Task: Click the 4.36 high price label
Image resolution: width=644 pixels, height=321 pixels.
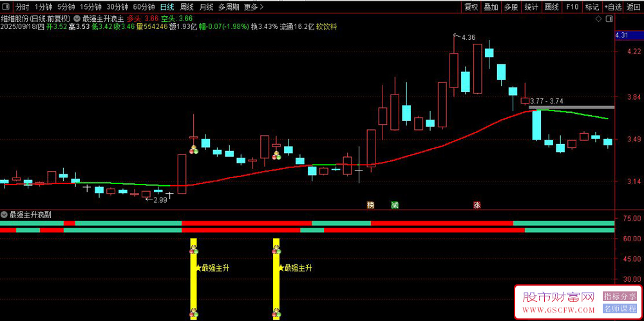Action: click(x=469, y=38)
